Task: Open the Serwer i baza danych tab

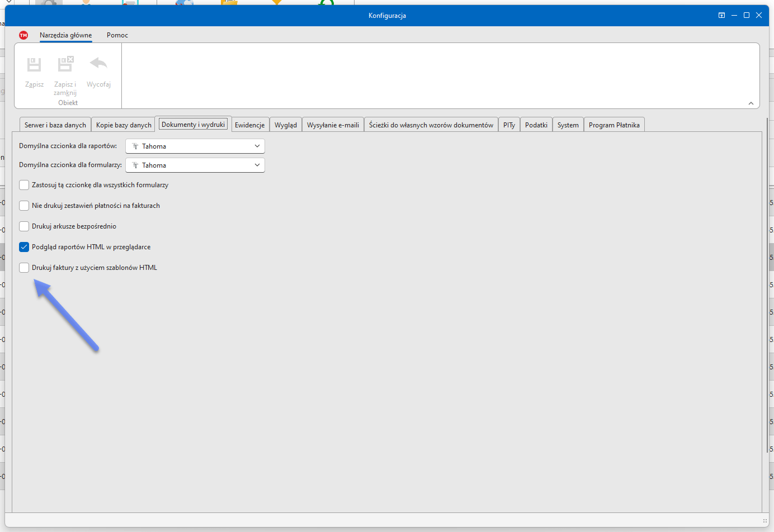Action: pyautogui.click(x=55, y=125)
